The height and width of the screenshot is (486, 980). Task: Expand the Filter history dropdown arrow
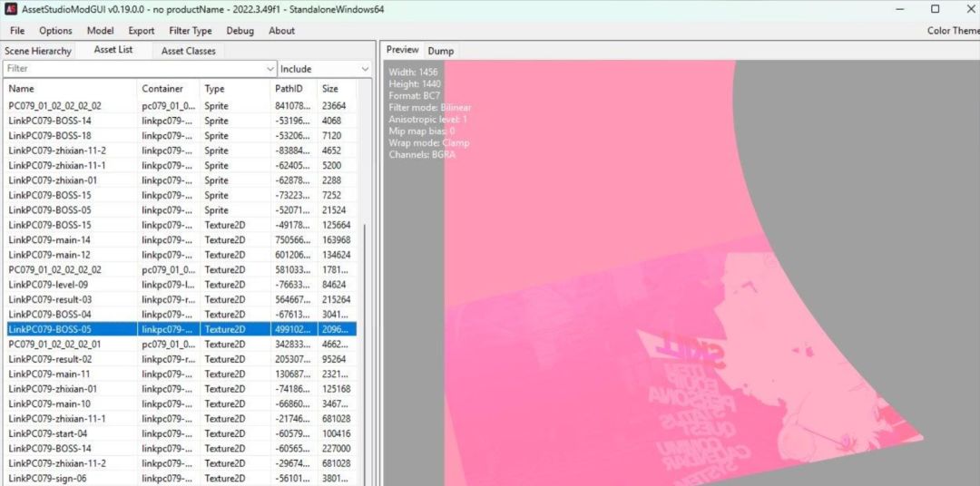click(270, 69)
